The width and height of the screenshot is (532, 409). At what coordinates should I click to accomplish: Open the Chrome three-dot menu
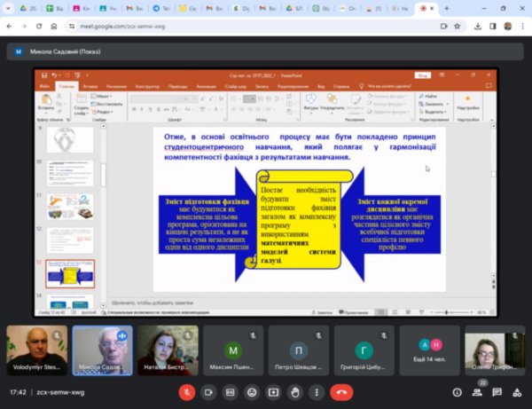coord(521,26)
